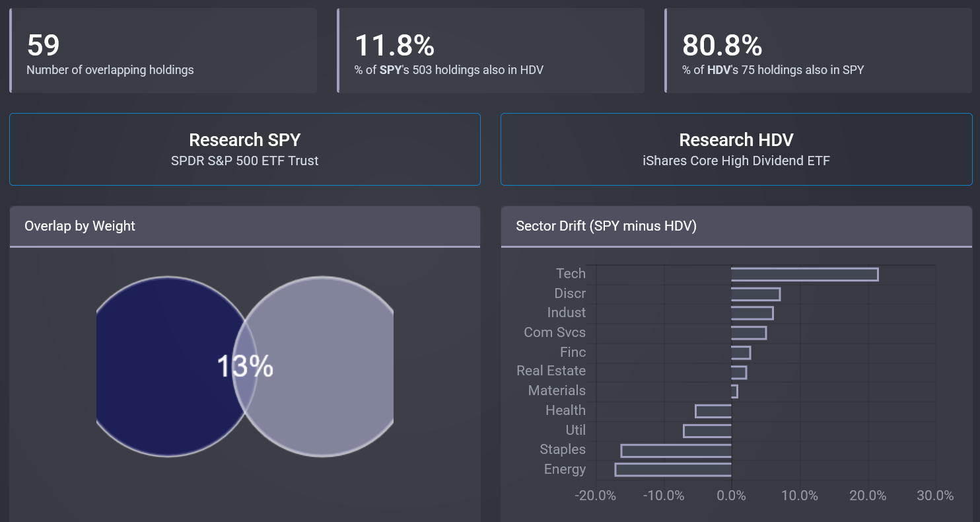
Task: Select the Finc sector bar
Action: point(741,353)
